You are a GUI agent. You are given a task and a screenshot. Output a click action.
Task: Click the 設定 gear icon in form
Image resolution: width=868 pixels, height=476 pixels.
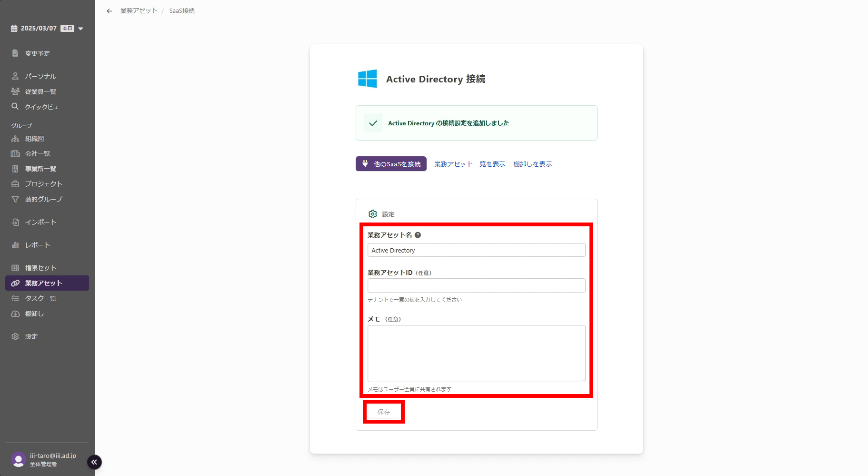pyautogui.click(x=373, y=214)
